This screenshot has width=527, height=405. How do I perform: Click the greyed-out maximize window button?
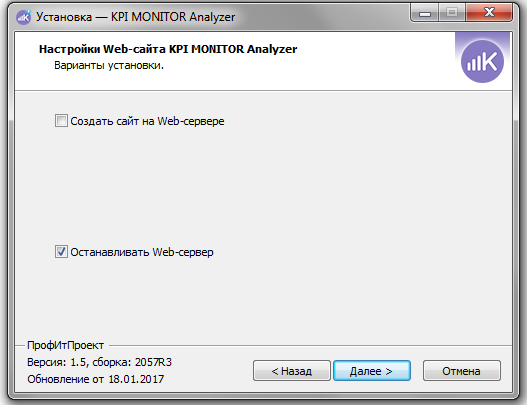pyautogui.click(x=452, y=13)
